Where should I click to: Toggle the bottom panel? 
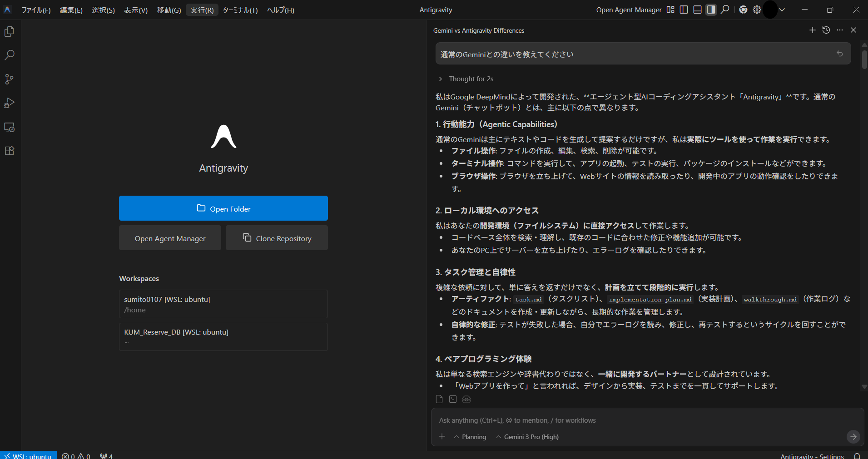click(x=698, y=10)
